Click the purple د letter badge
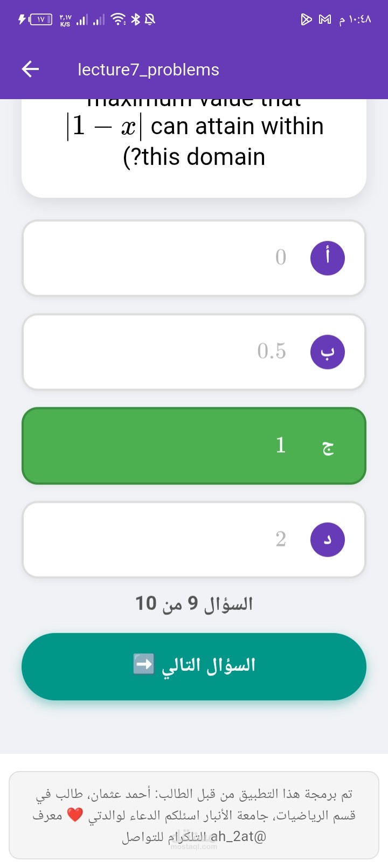This screenshot has height=868, width=388. pyautogui.click(x=328, y=539)
